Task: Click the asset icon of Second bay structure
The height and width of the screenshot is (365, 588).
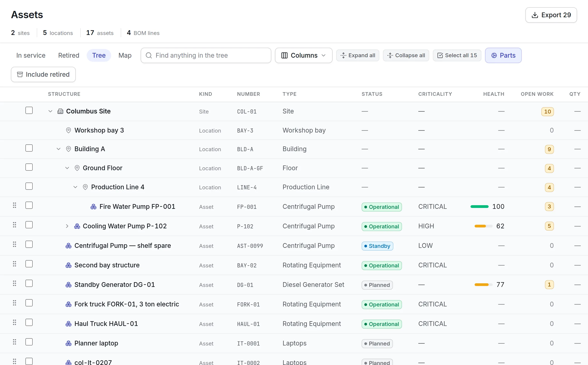Action: click(69, 265)
